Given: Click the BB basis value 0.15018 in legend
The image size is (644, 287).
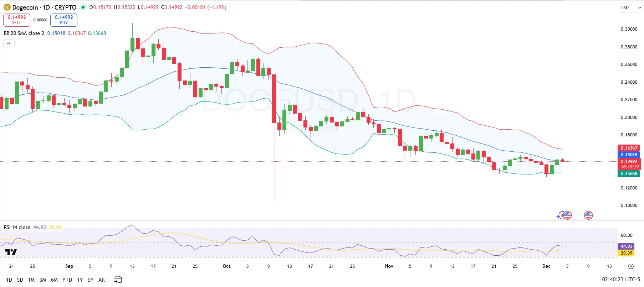Looking at the screenshot, I should coord(56,33).
